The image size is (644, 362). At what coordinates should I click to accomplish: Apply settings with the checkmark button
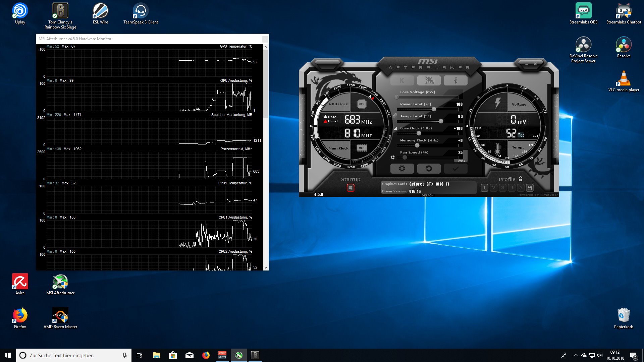455,169
